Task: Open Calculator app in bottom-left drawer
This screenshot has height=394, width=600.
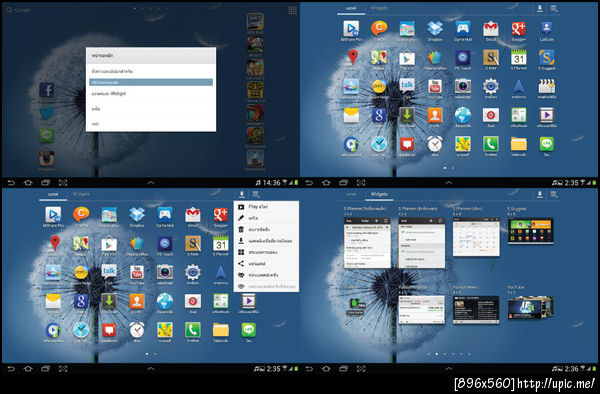Action: tap(221, 301)
